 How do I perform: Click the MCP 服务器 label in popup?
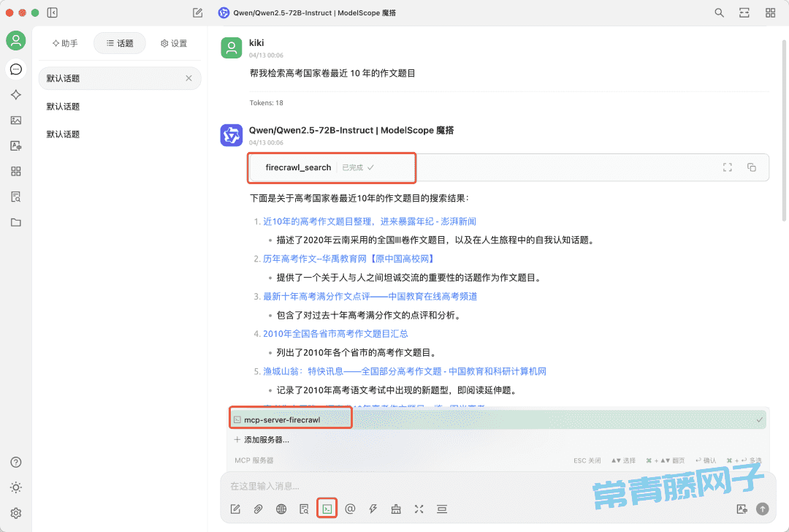pyautogui.click(x=254, y=460)
